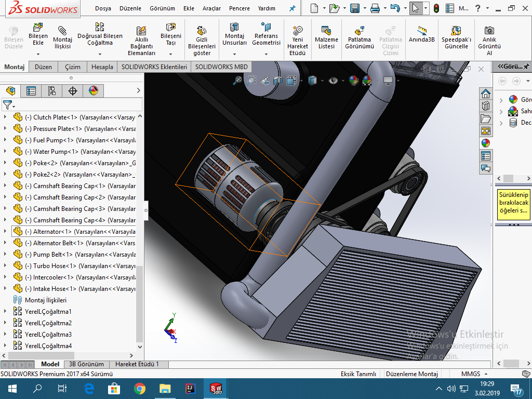
Task: Open Referans Geometrisi tool
Action: [x=266, y=35]
